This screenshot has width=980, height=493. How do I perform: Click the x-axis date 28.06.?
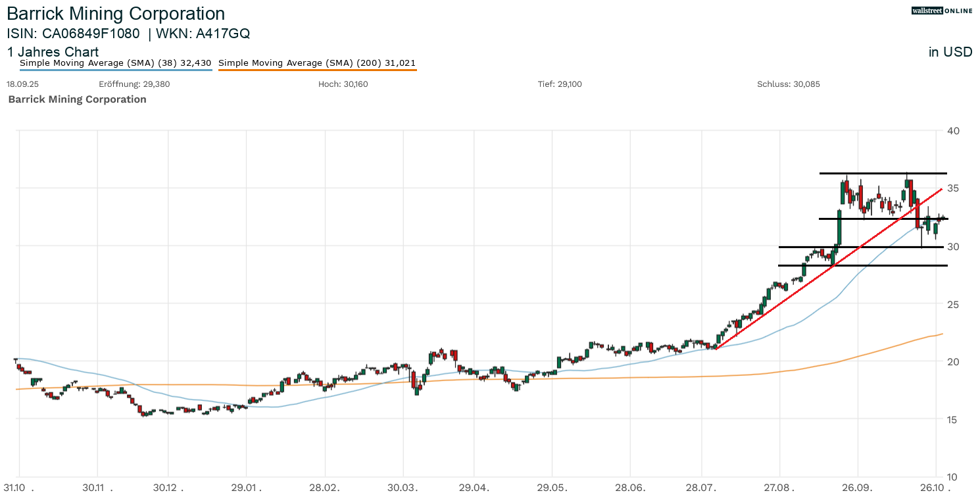630,488
